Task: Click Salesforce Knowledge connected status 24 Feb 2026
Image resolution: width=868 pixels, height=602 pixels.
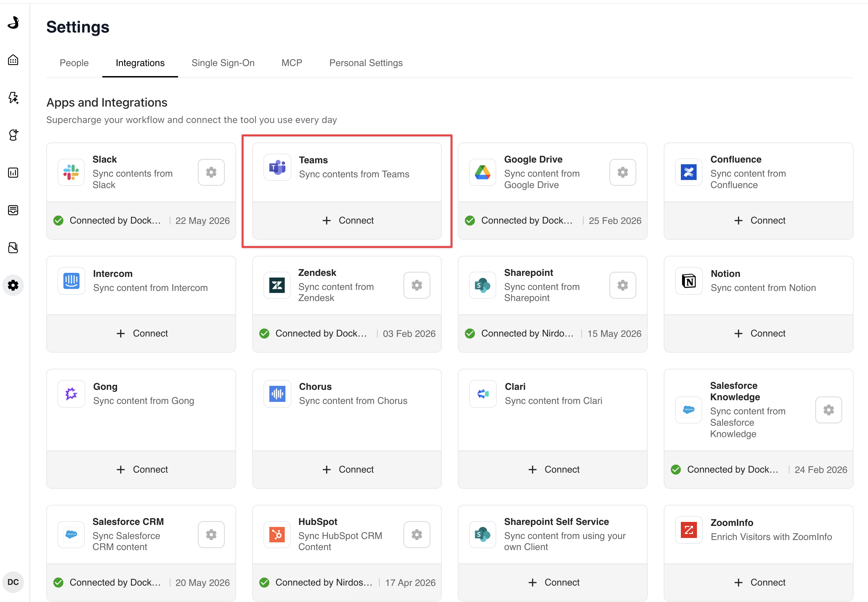Action: [x=759, y=470]
